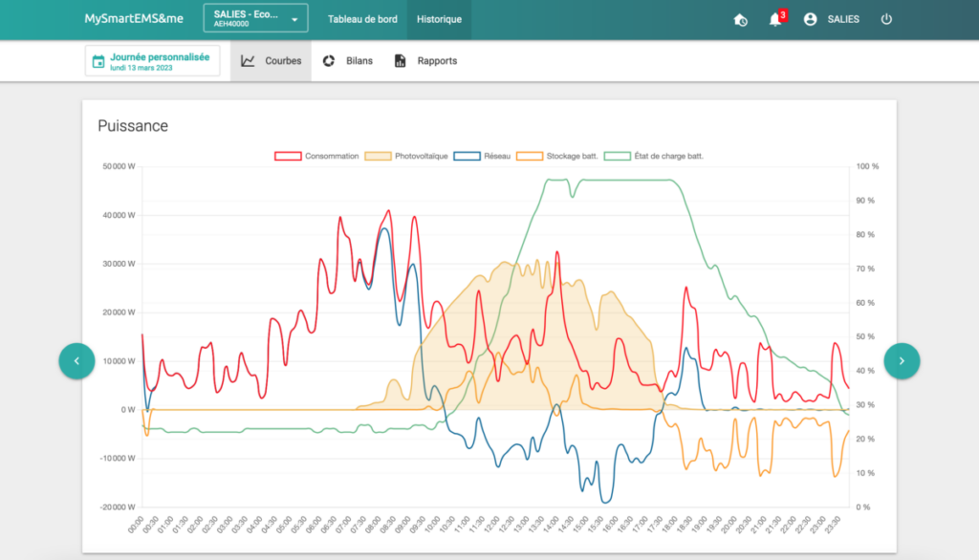The image size is (979, 560).
Task: Toggle the Réseau series in legend
Action: point(482,156)
